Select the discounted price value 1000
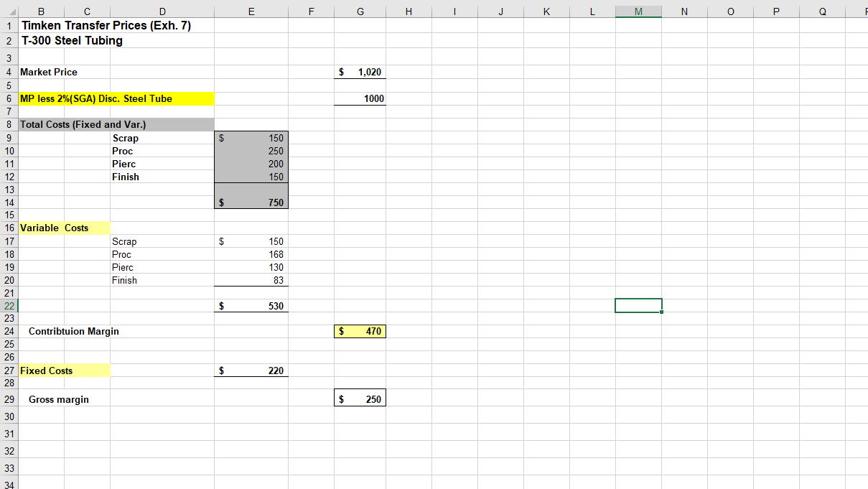Screen dimensions: 868x489 pos(360,98)
